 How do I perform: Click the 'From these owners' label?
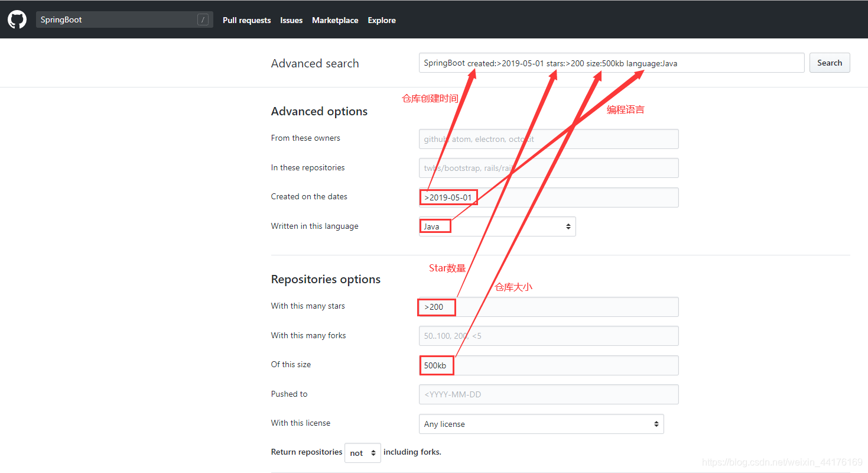[x=305, y=138]
